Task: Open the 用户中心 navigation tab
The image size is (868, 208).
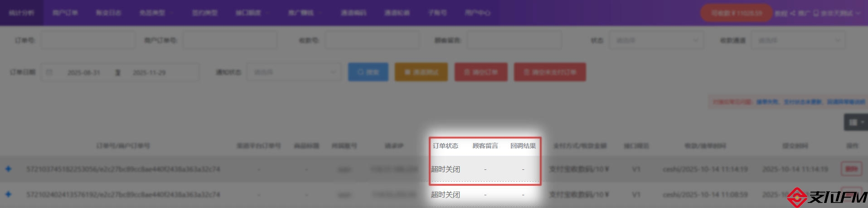Action: tap(477, 13)
